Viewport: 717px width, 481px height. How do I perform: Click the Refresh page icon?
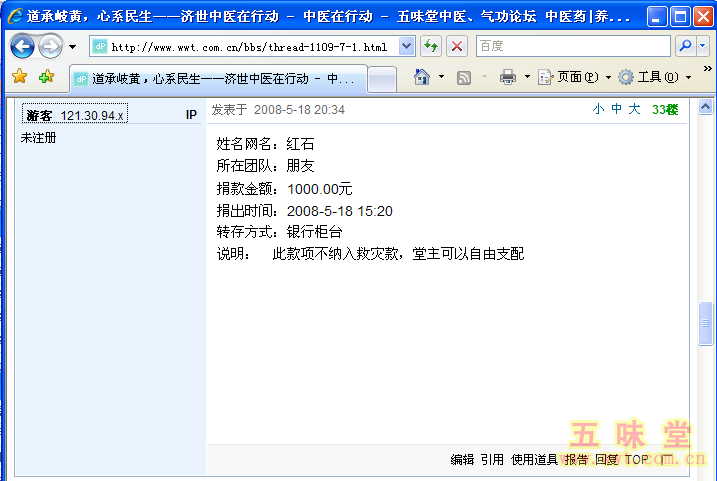pos(431,46)
